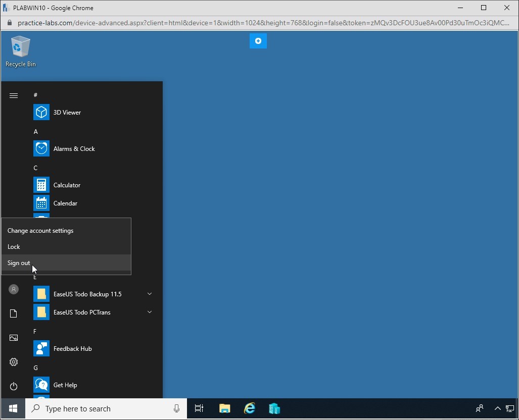Image resolution: width=519 pixels, height=420 pixels.
Task: Open Pictures from the Start sidebar
Action: click(14, 338)
